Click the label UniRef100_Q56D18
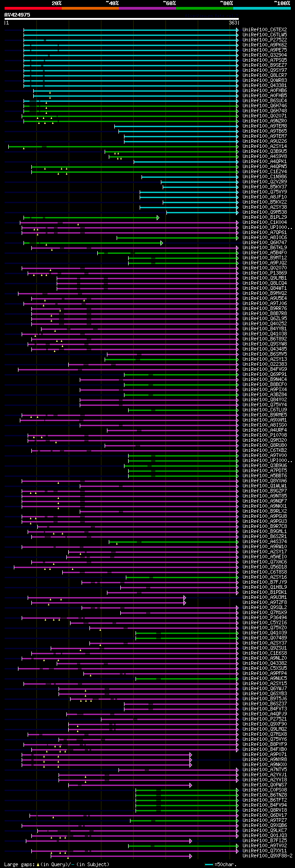 [265, 567]
